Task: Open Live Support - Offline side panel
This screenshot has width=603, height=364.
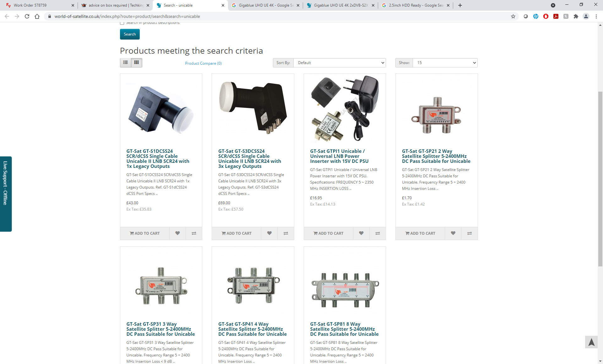Action: pyautogui.click(x=6, y=194)
